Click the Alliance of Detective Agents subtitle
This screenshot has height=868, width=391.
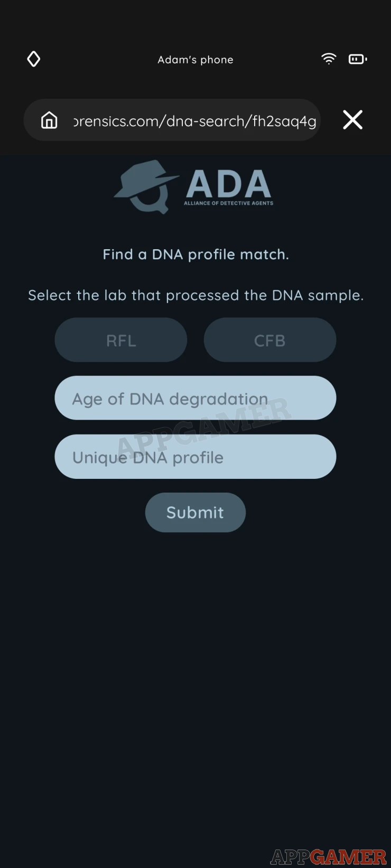(228, 203)
